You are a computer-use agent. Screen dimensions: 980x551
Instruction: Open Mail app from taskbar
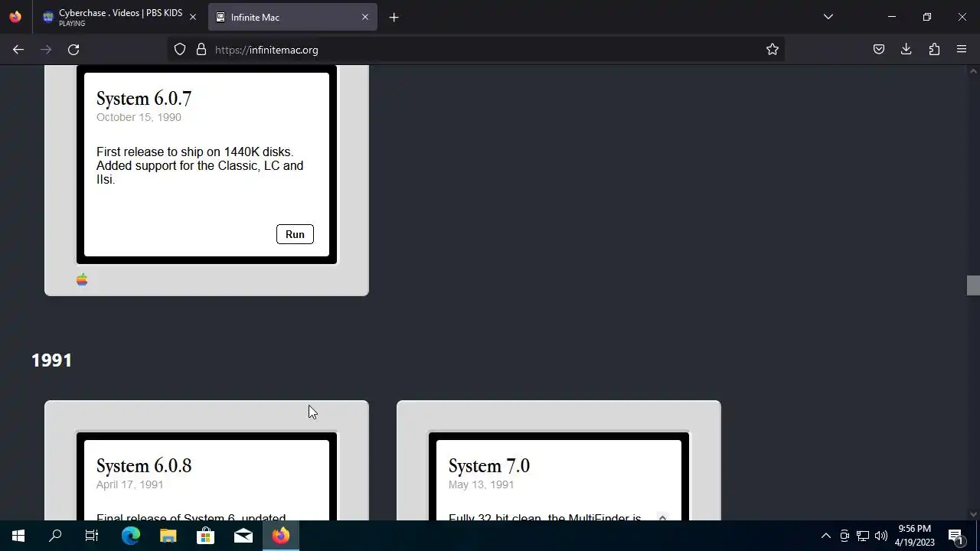point(243,536)
